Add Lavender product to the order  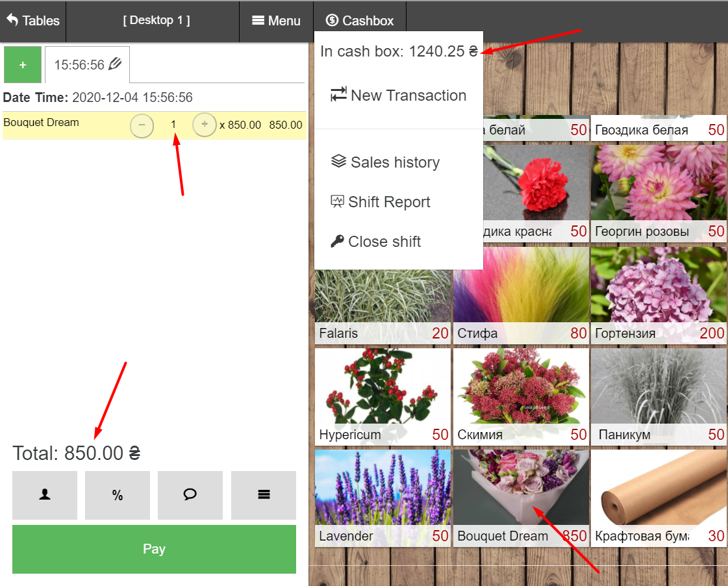coord(383,496)
